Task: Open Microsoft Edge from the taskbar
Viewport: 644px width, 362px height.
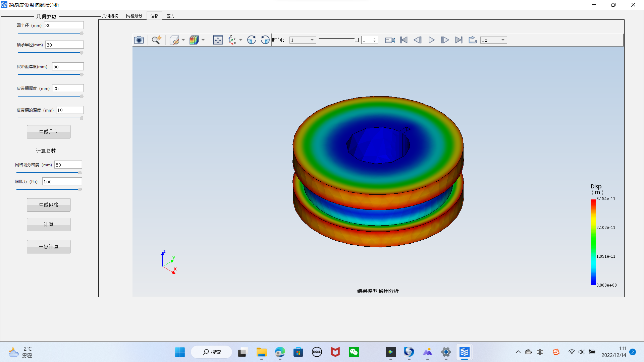Action: coord(280,352)
